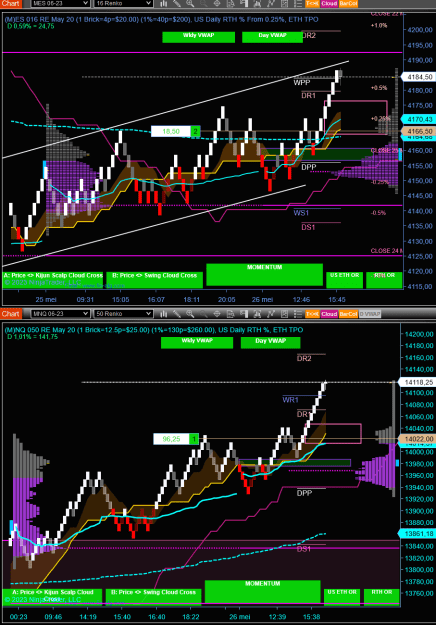Select the drawing tools pencil in MNQ toolbar
436x625 pixels.
point(177,314)
